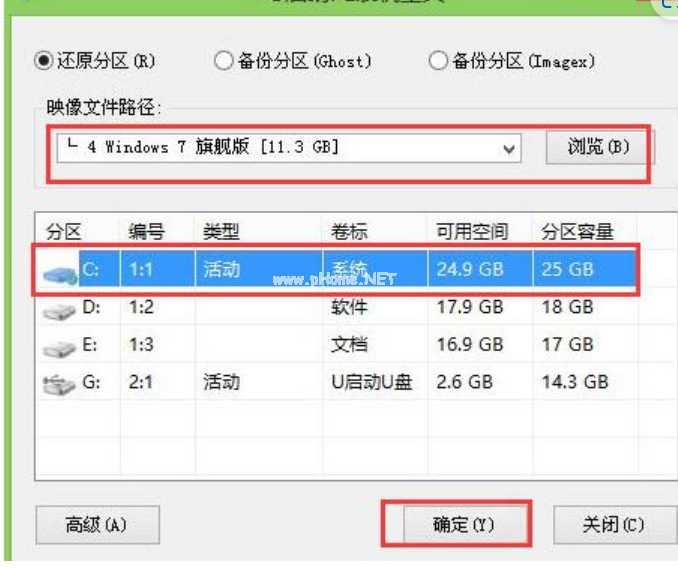This screenshot has height=575, width=678.
Task: Select the 文档 partition row
Action: 348,346
